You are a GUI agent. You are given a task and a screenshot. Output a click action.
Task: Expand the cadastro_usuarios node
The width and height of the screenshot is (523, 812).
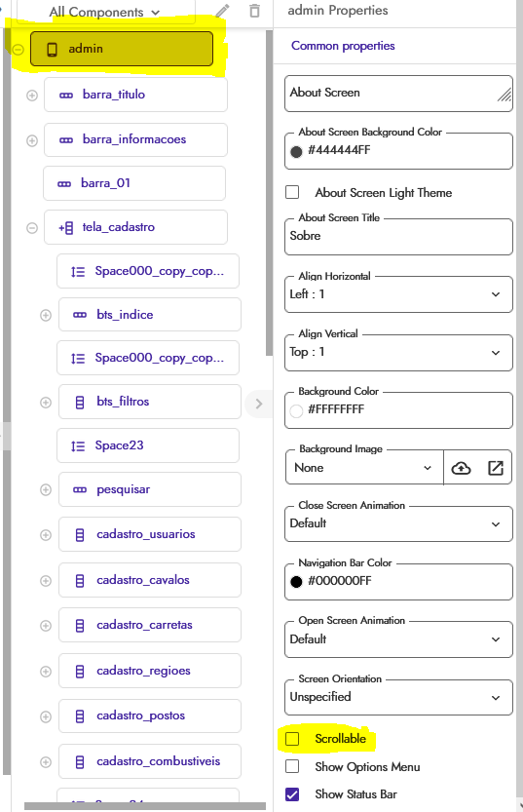(x=46, y=535)
